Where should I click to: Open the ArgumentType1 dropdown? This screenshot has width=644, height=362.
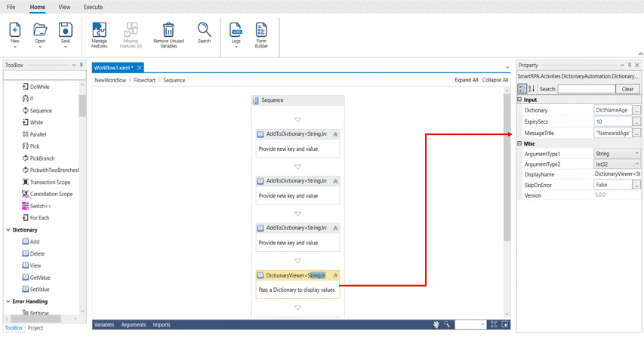pyautogui.click(x=636, y=154)
